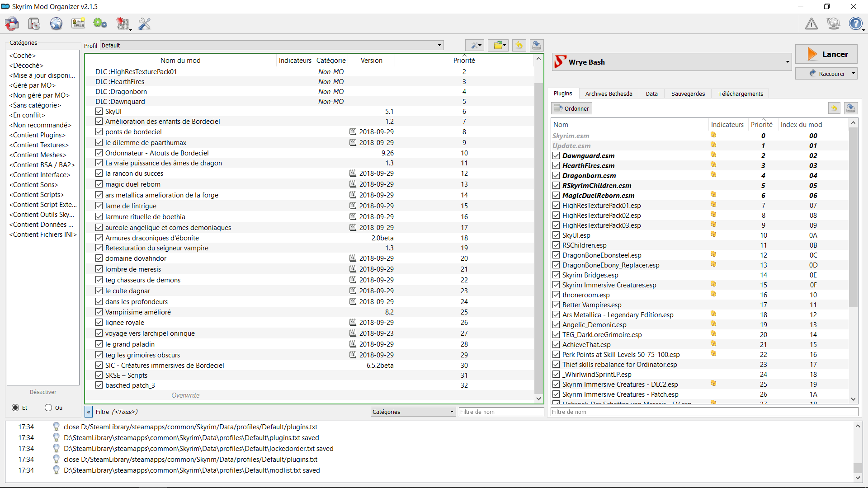The height and width of the screenshot is (488, 868).
Task: Open the profiles configuration icon
Action: point(78,23)
